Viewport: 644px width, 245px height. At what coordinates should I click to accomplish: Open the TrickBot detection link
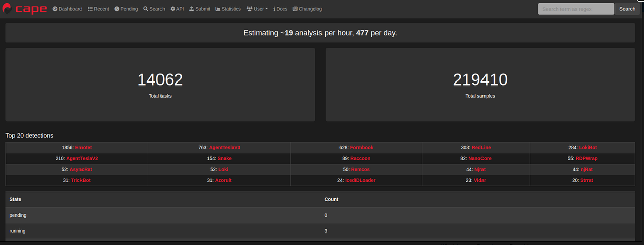[81, 180]
